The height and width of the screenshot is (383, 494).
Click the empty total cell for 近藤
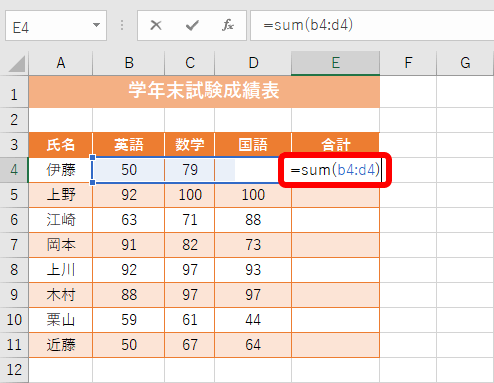click(x=335, y=345)
